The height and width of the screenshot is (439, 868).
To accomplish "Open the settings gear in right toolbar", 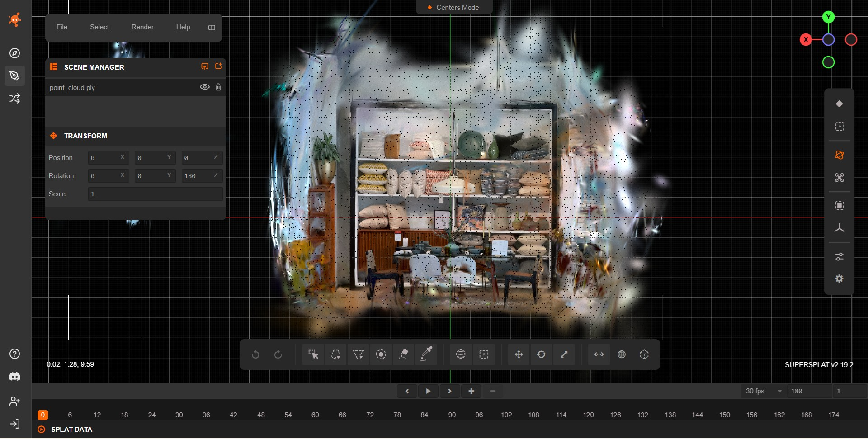I will 840,279.
